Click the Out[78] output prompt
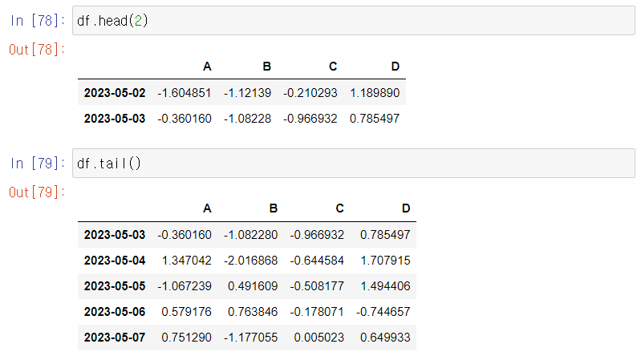 tap(37, 50)
